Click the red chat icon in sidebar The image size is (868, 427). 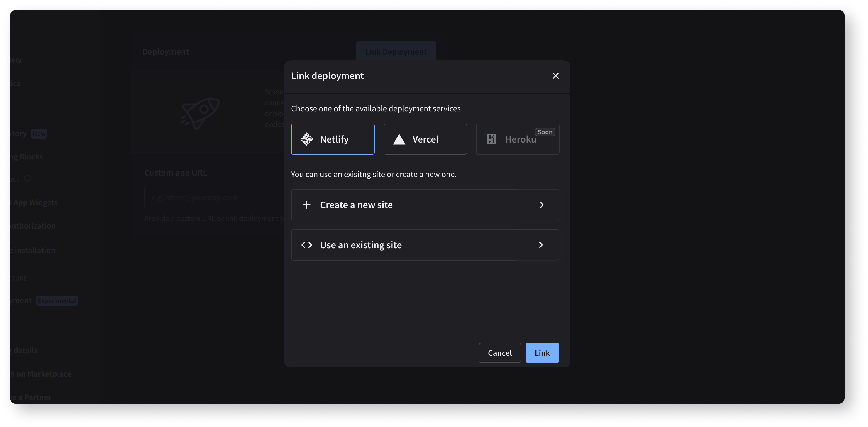pos(28,178)
